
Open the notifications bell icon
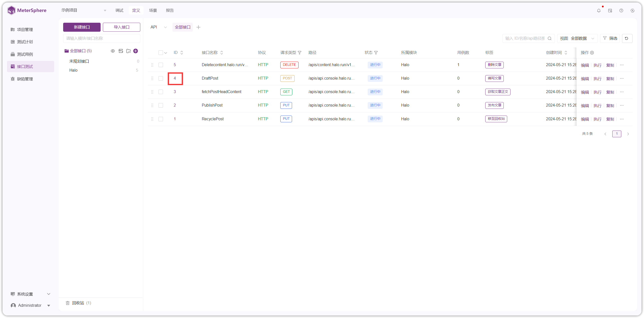pos(599,10)
